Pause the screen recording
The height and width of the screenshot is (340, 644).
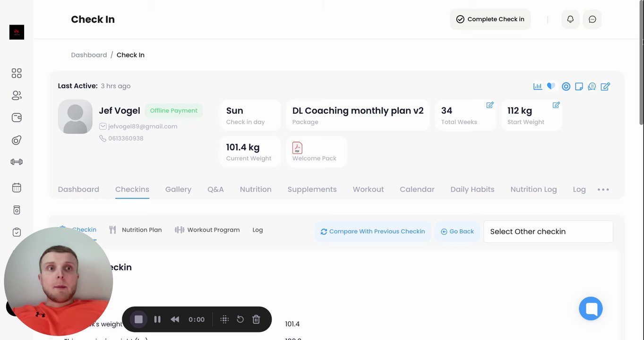click(x=157, y=319)
